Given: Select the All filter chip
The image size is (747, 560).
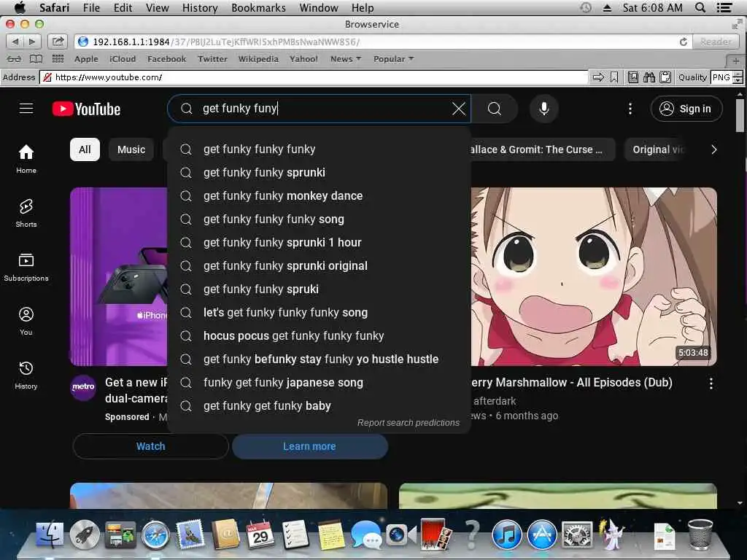Looking at the screenshot, I should [85, 149].
